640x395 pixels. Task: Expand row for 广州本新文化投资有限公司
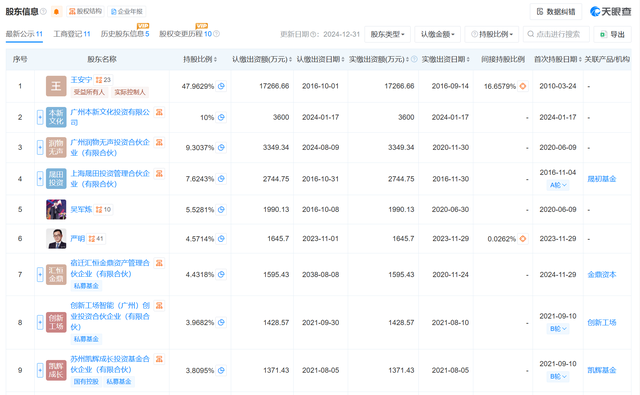click(40, 118)
